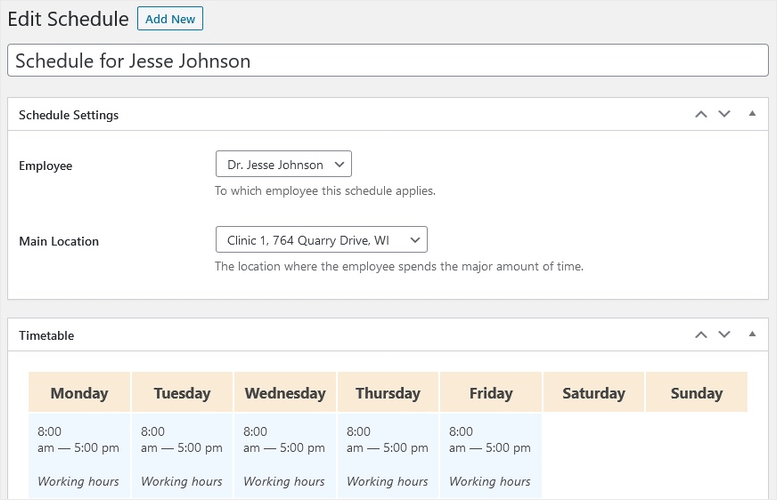
Task: Open the Main Location dropdown
Action: (322, 240)
